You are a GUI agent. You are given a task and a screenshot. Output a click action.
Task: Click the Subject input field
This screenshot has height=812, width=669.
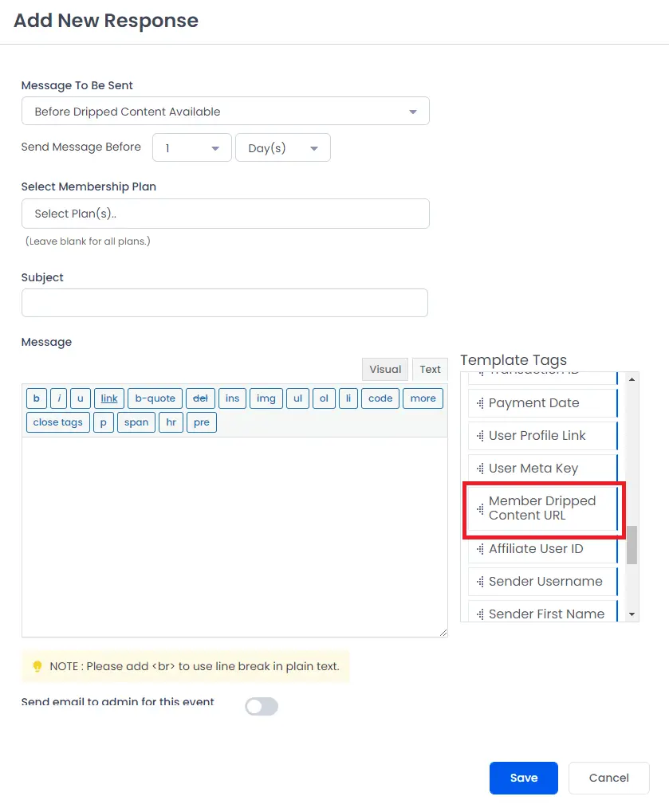(225, 303)
